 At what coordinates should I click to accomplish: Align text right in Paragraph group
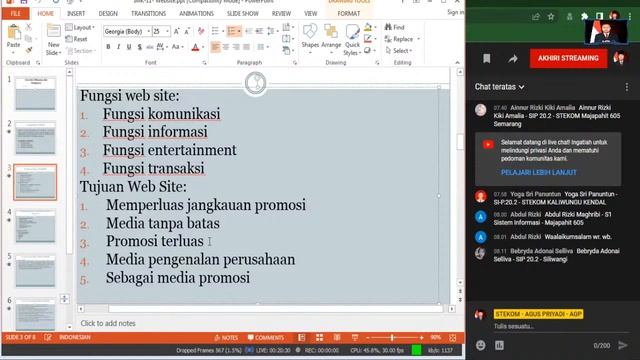point(236,47)
